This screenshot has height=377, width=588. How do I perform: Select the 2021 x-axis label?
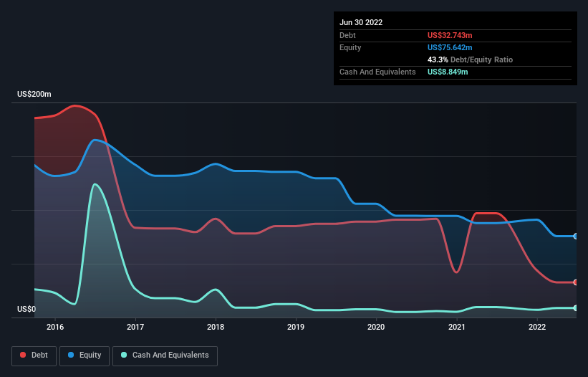pyautogui.click(x=457, y=327)
